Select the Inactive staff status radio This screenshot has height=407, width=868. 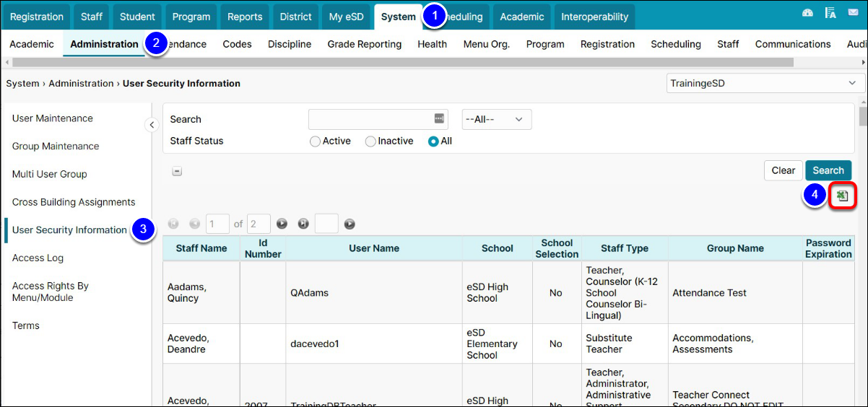click(370, 141)
